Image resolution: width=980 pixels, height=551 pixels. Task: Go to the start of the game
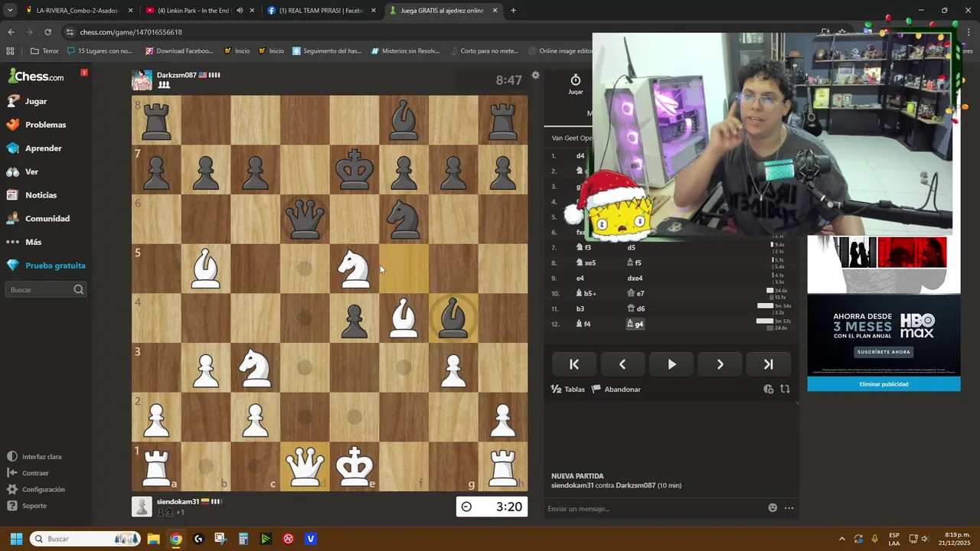574,364
